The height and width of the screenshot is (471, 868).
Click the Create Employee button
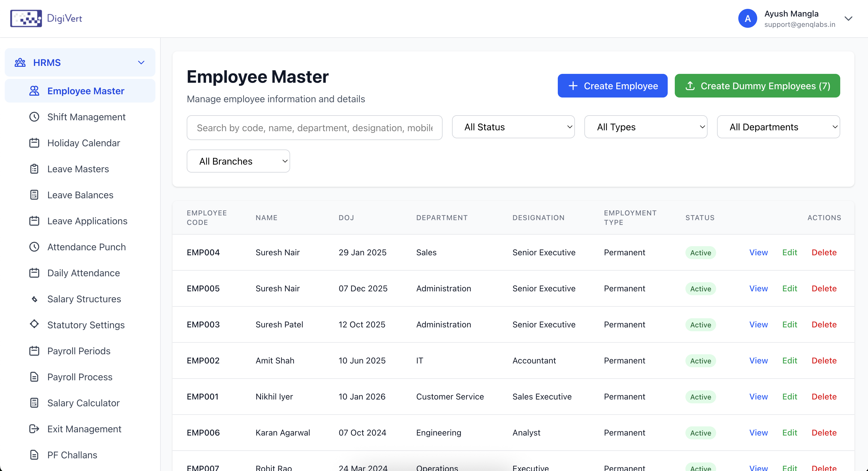point(612,86)
